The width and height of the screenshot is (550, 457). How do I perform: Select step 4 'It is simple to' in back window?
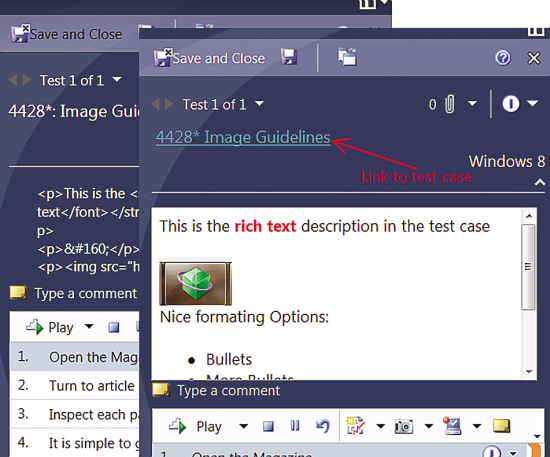pos(75,443)
